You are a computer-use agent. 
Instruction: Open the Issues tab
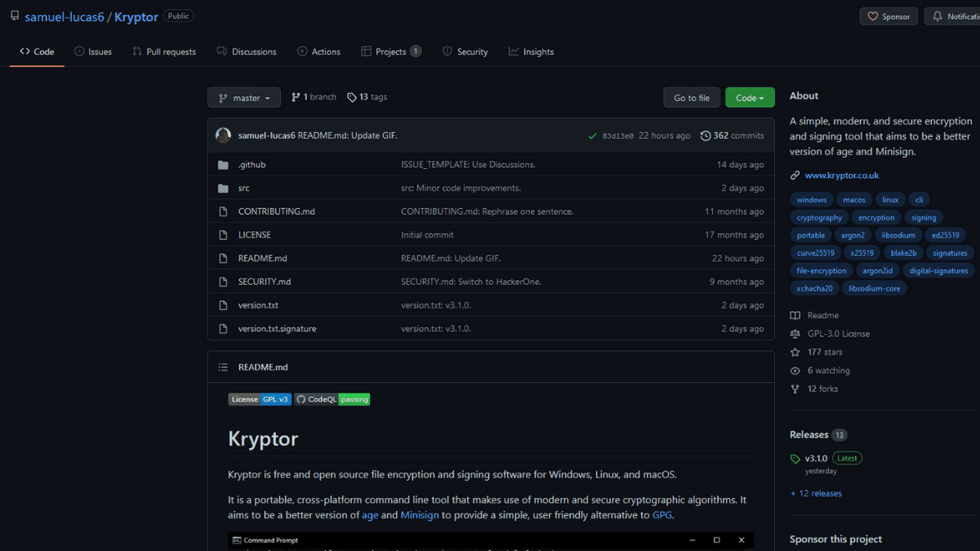93,51
